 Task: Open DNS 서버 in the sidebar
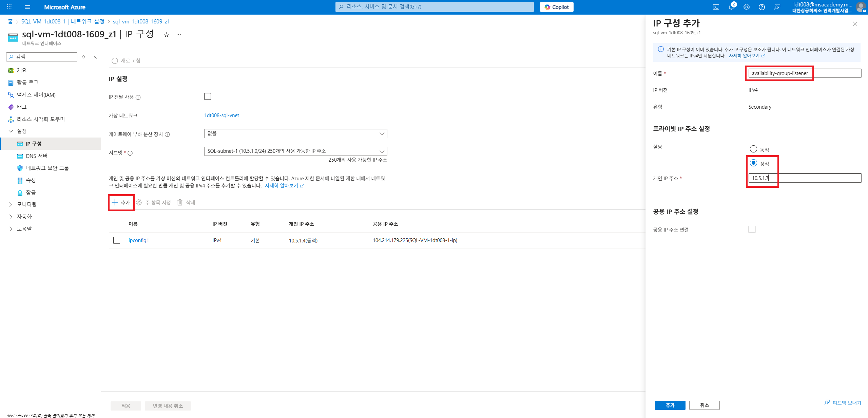pos(37,156)
